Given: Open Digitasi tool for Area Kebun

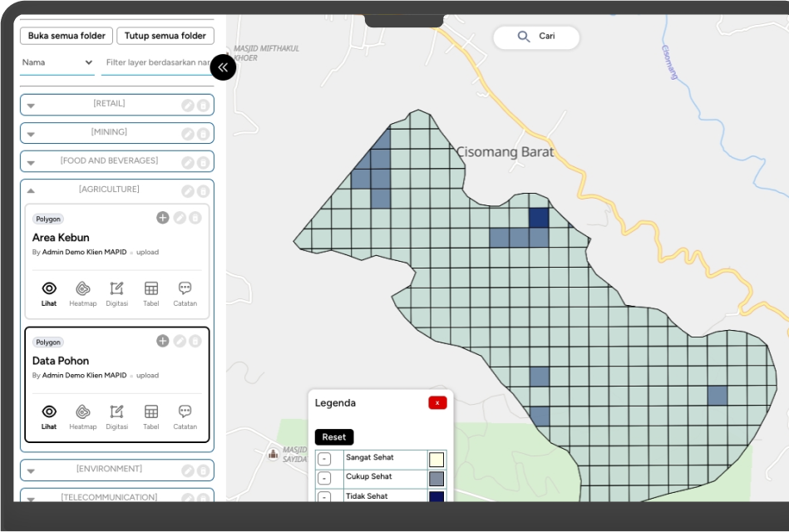Looking at the screenshot, I should click(116, 293).
